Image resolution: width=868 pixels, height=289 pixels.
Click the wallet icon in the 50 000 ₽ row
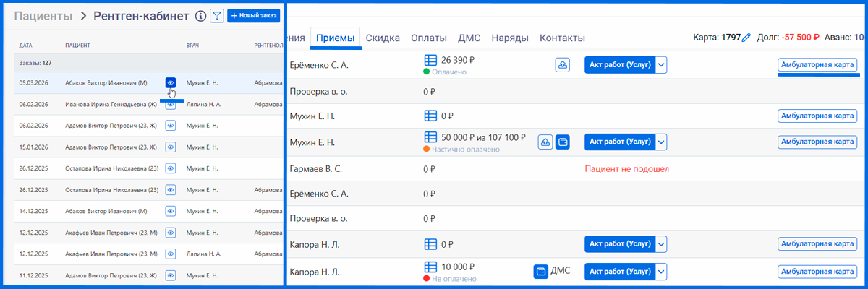click(x=562, y=142)
